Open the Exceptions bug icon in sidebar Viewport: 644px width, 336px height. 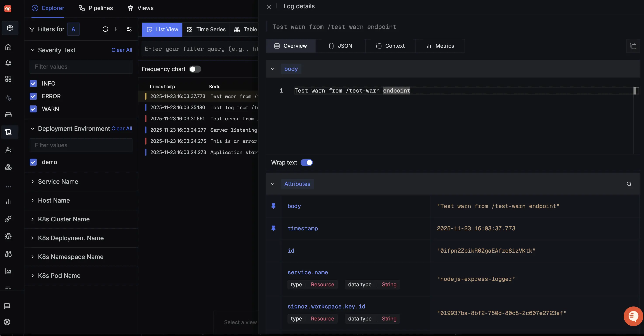point(8,236)
